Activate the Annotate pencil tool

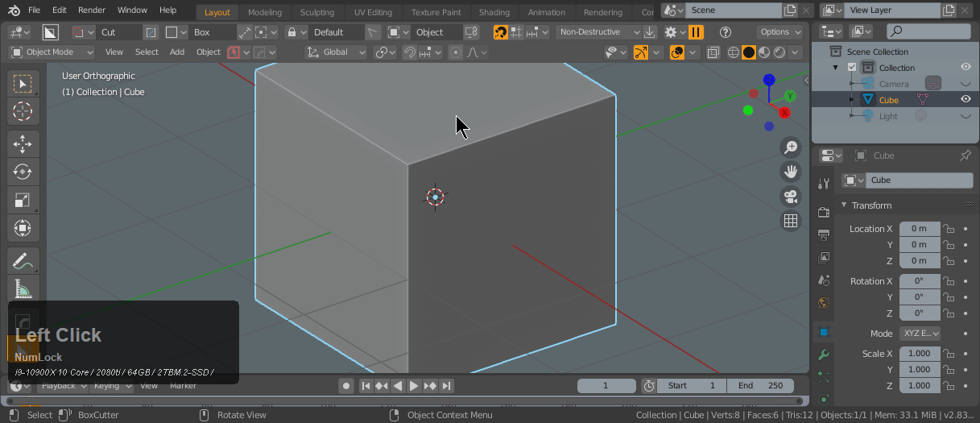click(23, 261)
